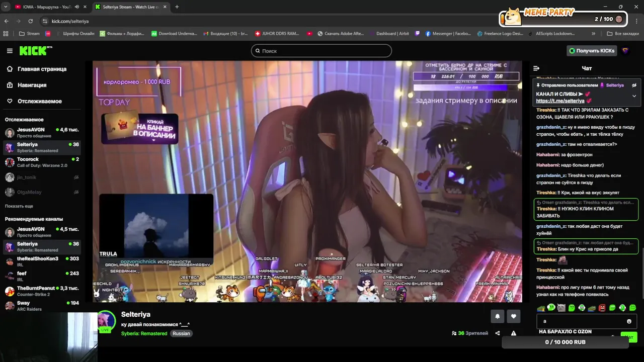Open Sway ARC Raiders channel
The height and width of the screenshot is (362, 644).
click(x=42, y=306)
